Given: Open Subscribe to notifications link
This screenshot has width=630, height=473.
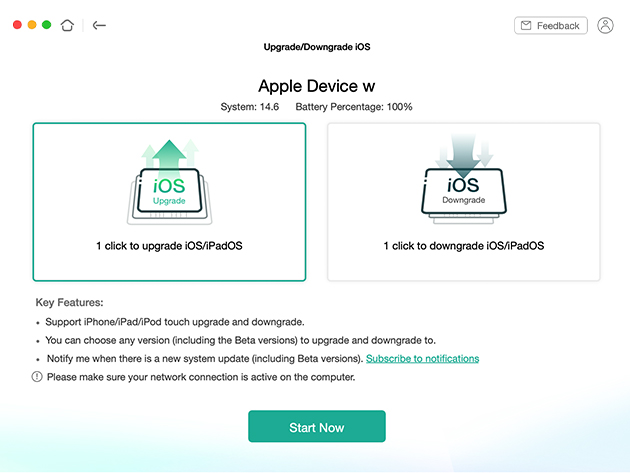Looking at the screenshot, I should click(x=422, y=358).
